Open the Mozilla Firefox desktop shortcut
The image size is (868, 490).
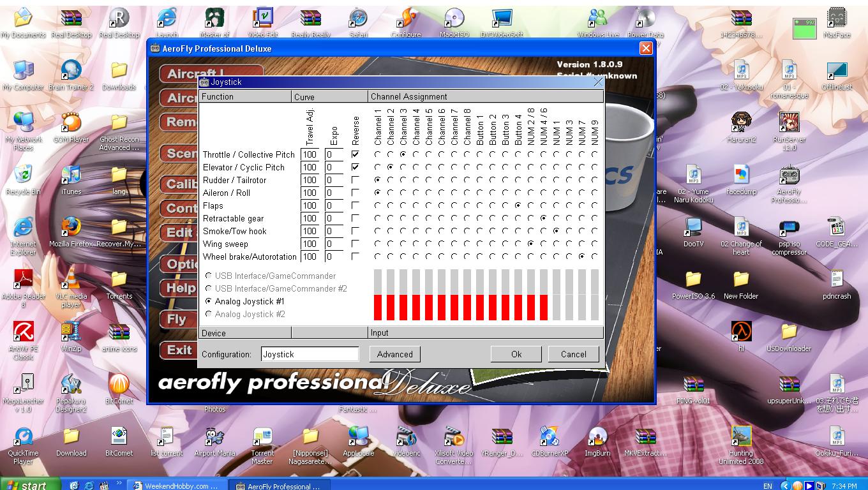tap(71, 228)
